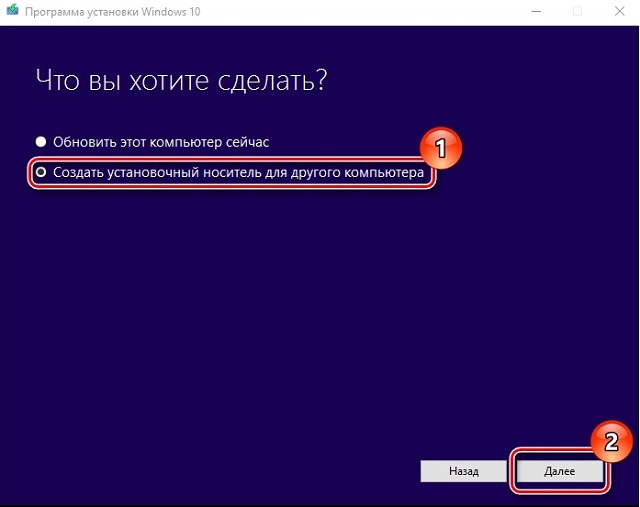The width and height of the screenshot is (640, 507).
Task: Select 'Обновить этот компьютер сейчас' radio button
Action: 41,142
